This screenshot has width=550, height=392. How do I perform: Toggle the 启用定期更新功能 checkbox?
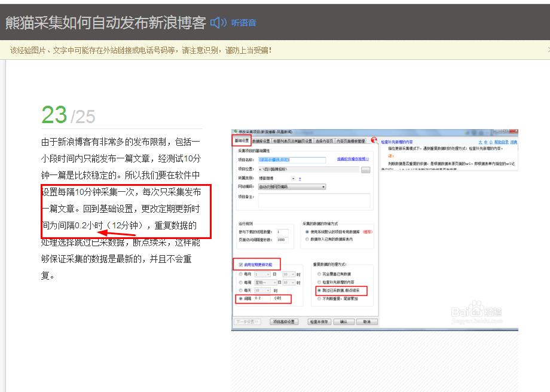coord(240,264)
